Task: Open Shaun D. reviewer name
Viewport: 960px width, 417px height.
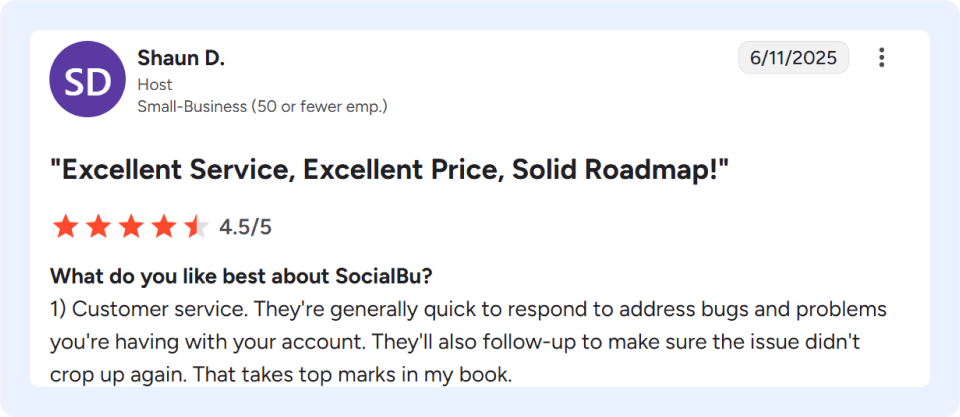Action: [x=181, y=58]
